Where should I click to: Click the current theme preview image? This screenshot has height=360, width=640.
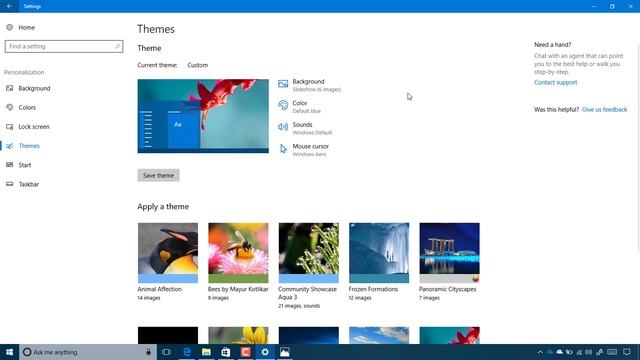[203, 116]
